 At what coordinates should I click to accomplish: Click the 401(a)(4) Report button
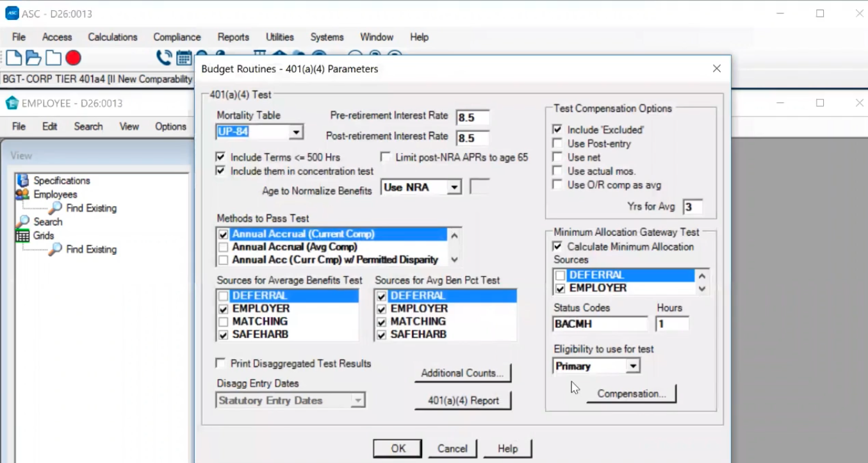coord(463,400)
